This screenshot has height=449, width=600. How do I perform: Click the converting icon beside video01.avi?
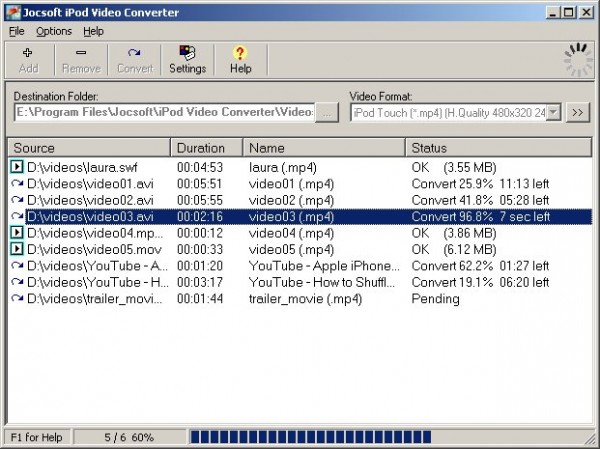click(17, 183)
